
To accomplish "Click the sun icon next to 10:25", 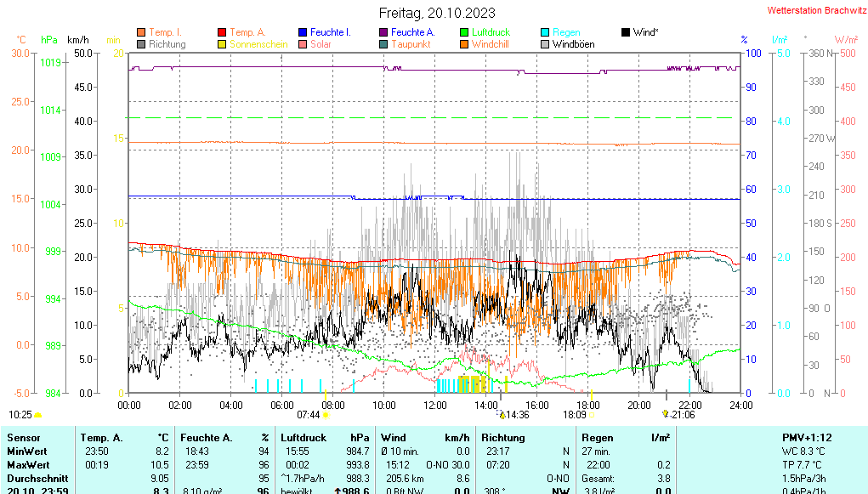I will pos(38,415).
